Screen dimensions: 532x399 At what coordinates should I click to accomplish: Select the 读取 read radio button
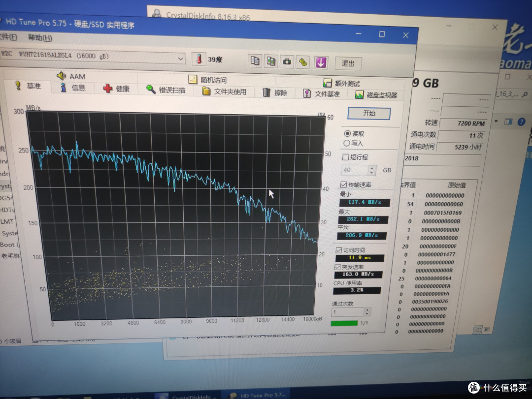click(347, 133)
